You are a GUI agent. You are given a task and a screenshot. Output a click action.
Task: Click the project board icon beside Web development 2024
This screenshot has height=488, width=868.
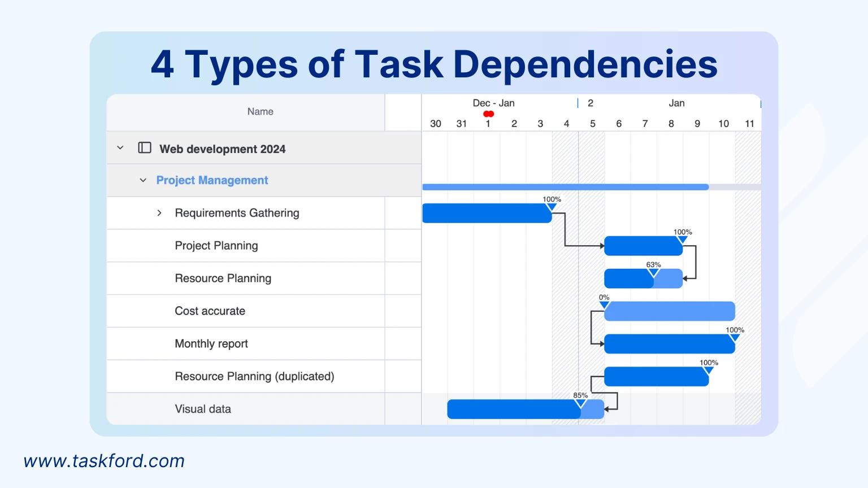tap(145, 147)
